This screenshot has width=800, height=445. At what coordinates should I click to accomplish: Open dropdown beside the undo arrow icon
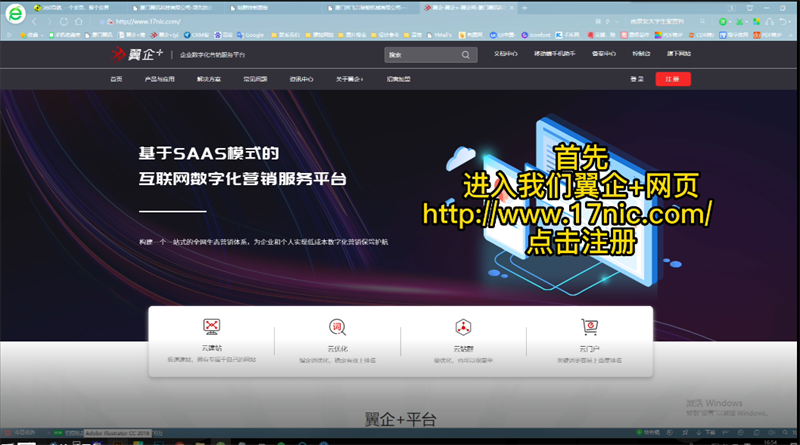[790, 22]
